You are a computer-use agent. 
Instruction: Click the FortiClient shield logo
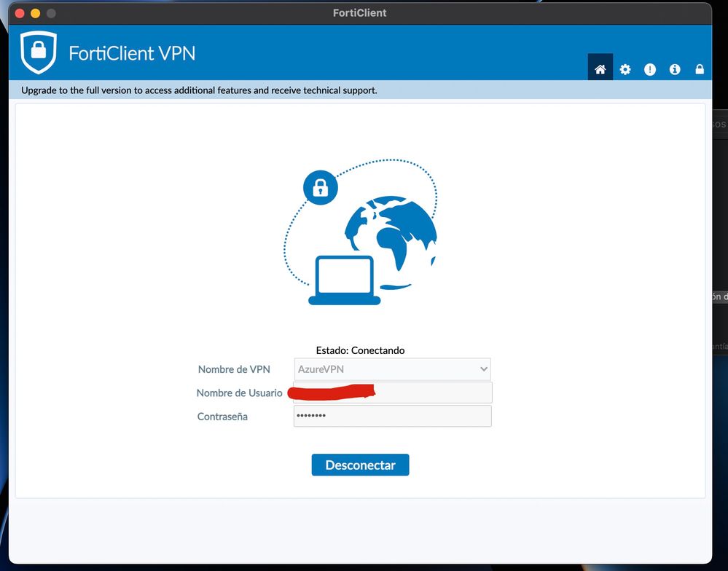(x=39, y=52)
